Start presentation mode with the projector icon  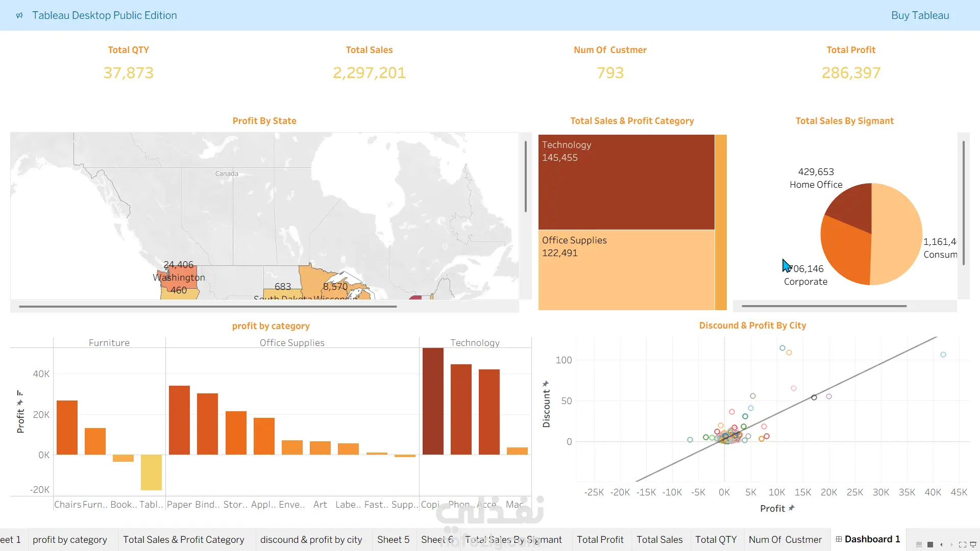(973, 544)
